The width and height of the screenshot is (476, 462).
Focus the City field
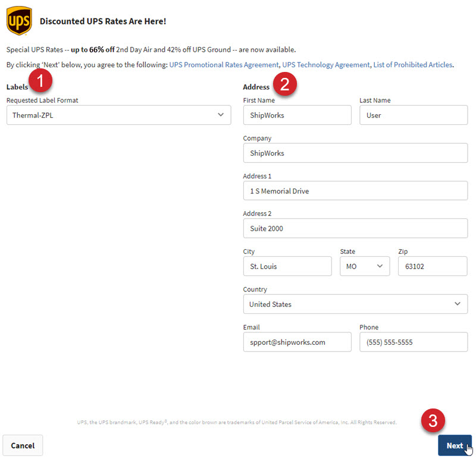point(287,266)
